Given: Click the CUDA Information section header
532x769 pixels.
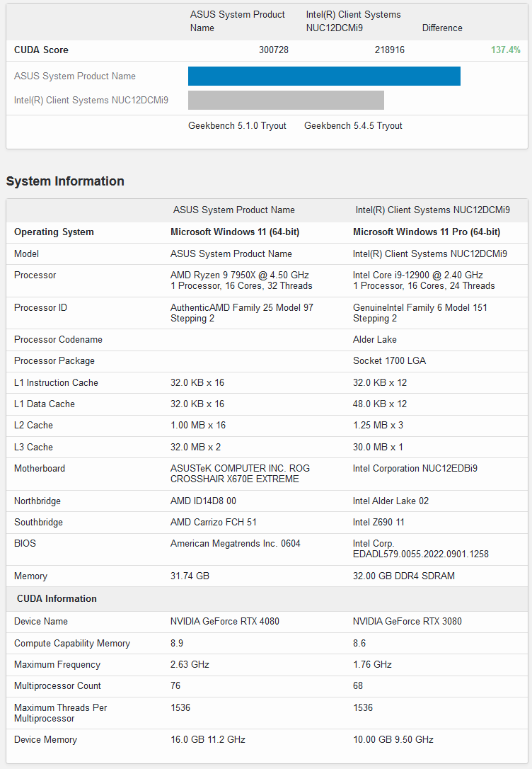Looking at the screenshot, I should [x=57, y=599].
